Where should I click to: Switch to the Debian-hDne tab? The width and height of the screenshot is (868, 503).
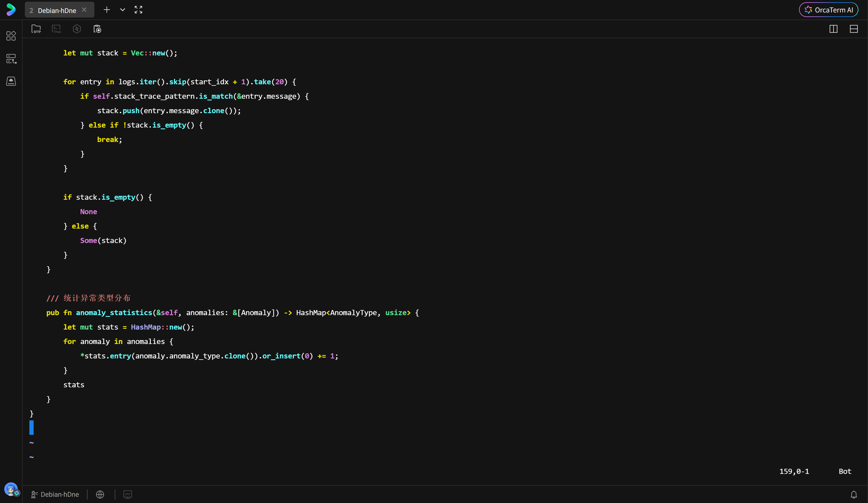point(57,10)
